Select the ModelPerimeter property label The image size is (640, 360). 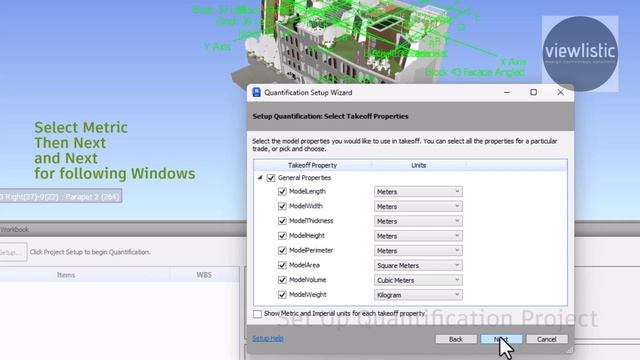pyautogui.click(x=311, y=250)
